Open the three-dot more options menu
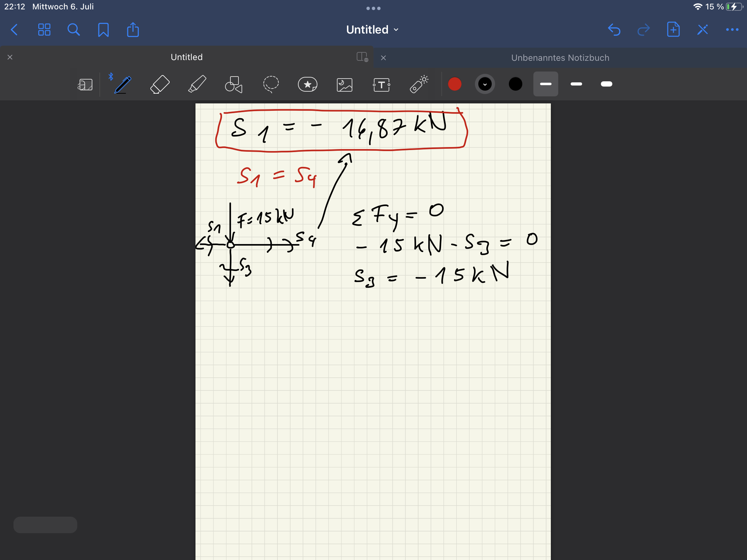The width and height of the screenshot is (747, 560). (x=732, y=30)
